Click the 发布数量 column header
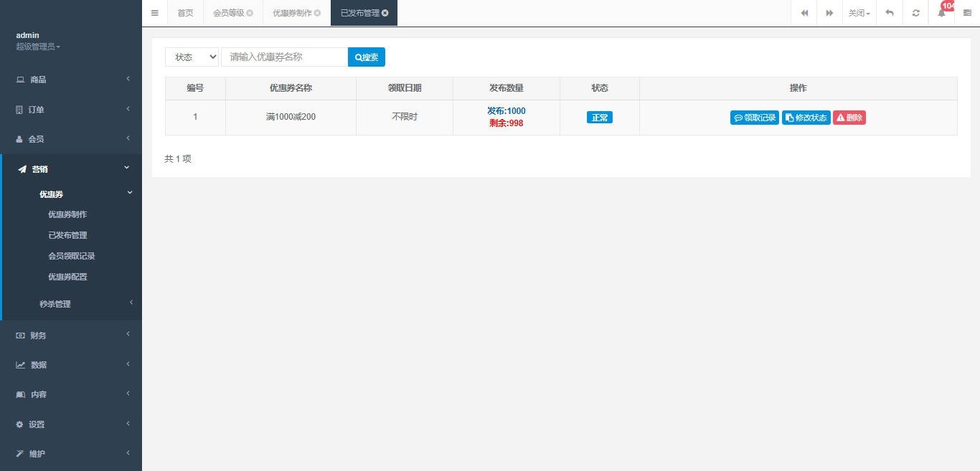The height and width of the screenshot is (471, 980). click(x=507, y=88)
